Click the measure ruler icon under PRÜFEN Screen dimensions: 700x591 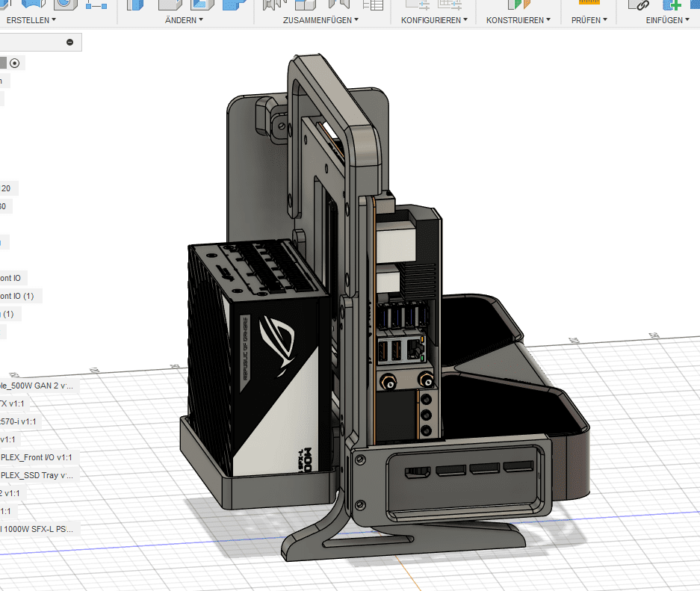tap(589, 3)
